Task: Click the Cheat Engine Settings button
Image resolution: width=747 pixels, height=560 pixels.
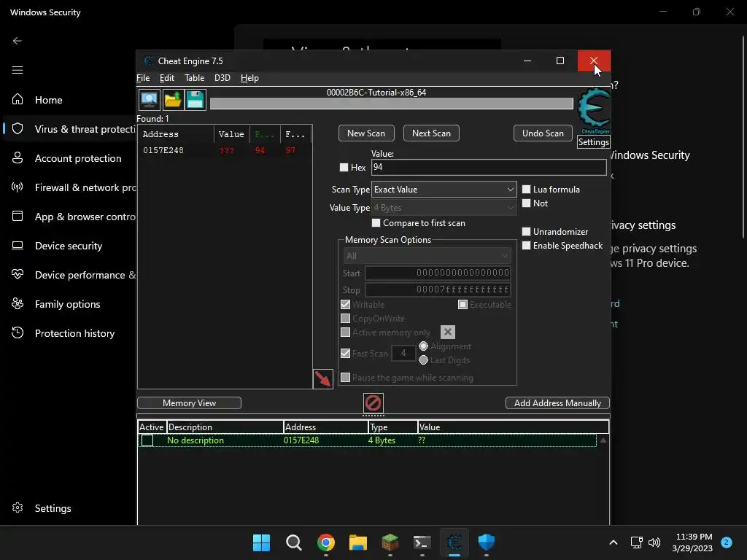Action: tap(593, 142)
